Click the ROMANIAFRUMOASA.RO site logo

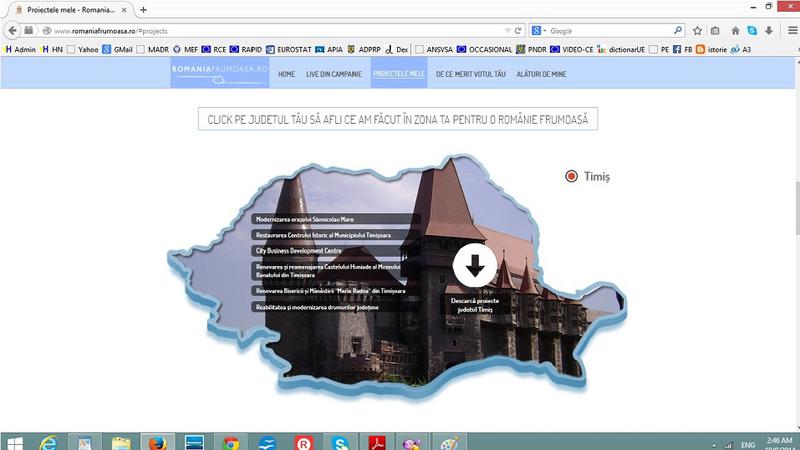(220, 73)
